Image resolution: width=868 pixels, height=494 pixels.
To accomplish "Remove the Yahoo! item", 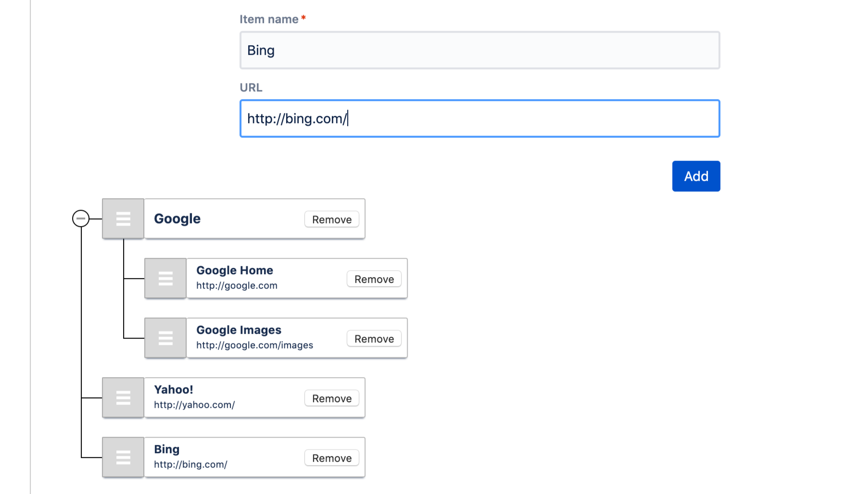I will [332, 398].
